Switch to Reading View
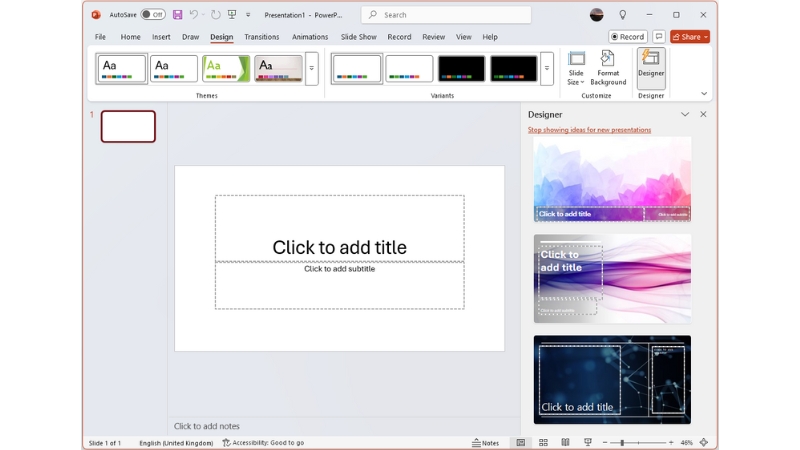Screen dimensions: 800x450 tap(565, 442)
